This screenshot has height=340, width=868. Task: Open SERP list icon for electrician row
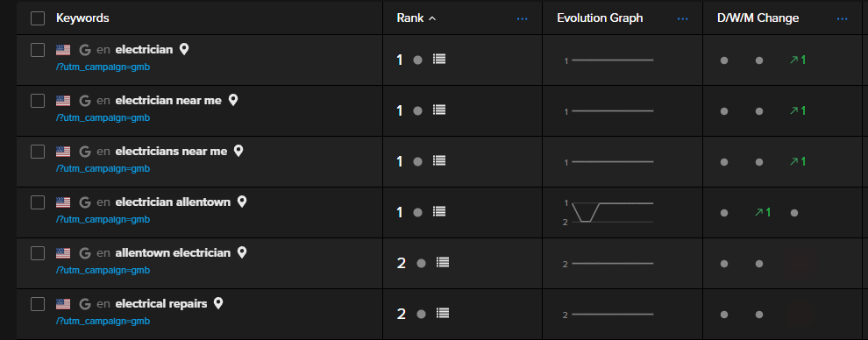click(439, 60)
